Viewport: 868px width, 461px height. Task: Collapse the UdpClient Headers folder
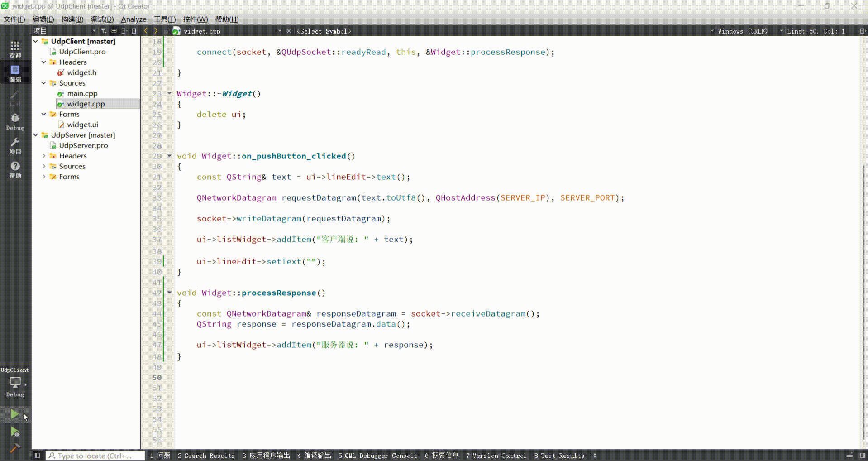44,62
